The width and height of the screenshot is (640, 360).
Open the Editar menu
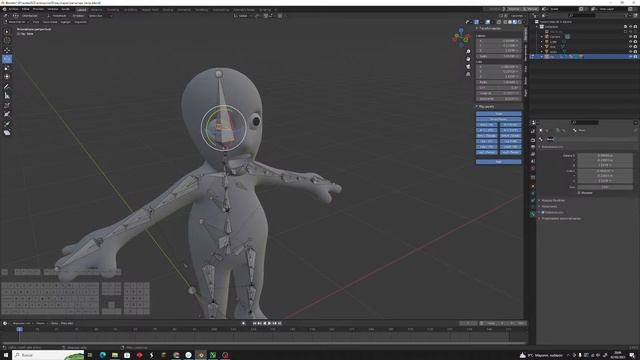pos(26,9)
